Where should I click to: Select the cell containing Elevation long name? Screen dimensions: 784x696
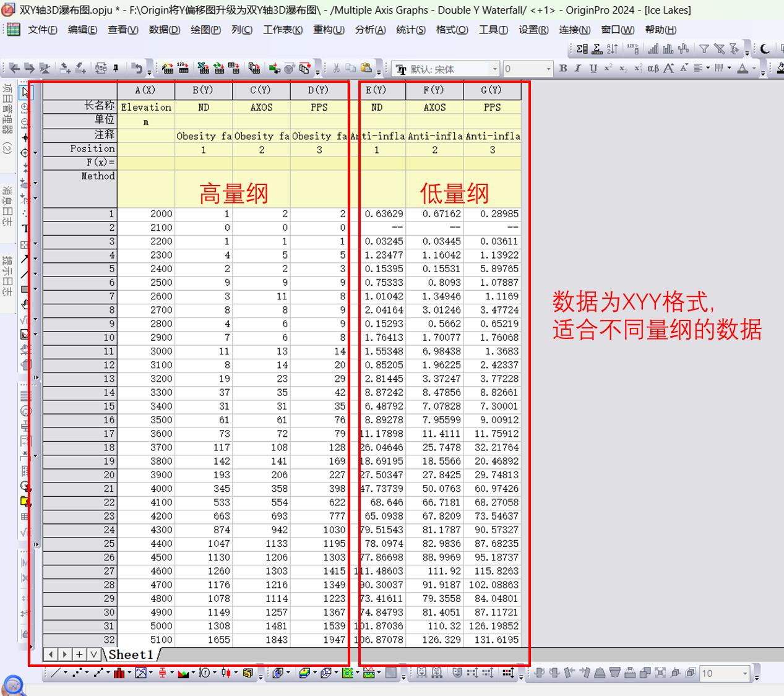point(146,107)
